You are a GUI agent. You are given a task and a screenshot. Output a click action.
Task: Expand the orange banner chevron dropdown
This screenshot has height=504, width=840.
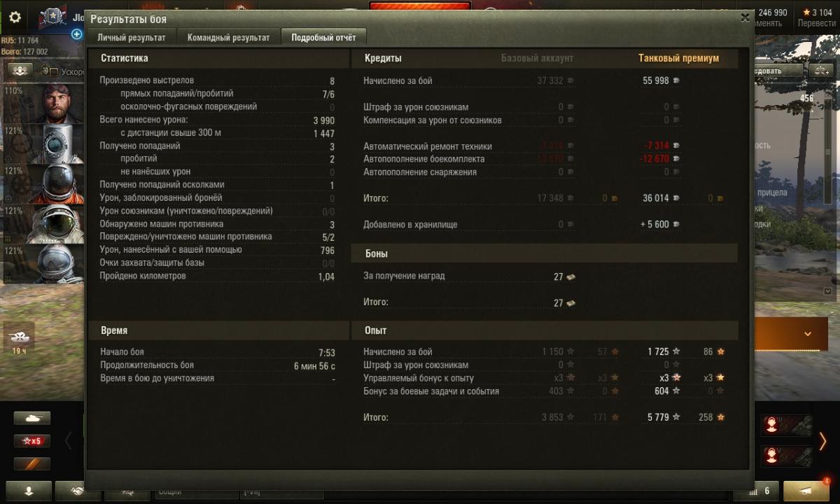(x=807, y=334)
